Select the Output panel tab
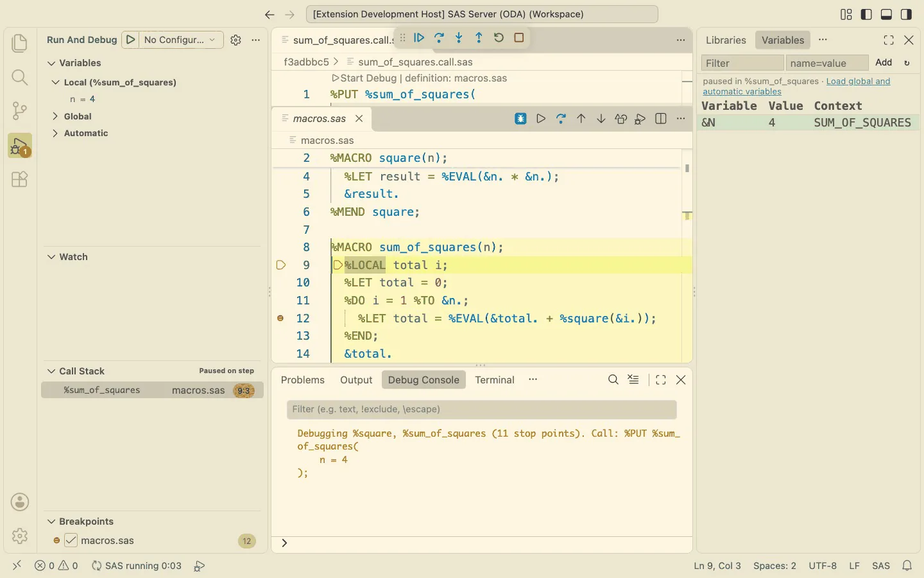This screenshot has width=924, height=578. pyautogui.click(x=356, y=380)
